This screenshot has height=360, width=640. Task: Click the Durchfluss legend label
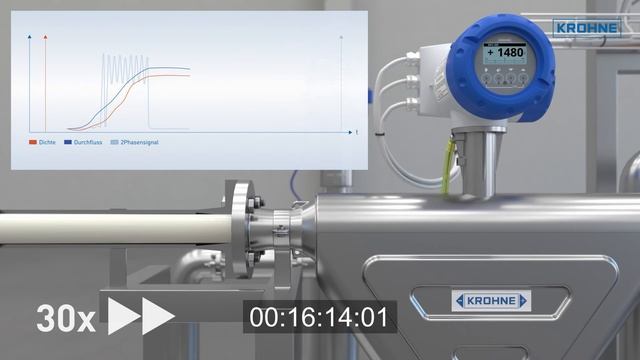88,142
